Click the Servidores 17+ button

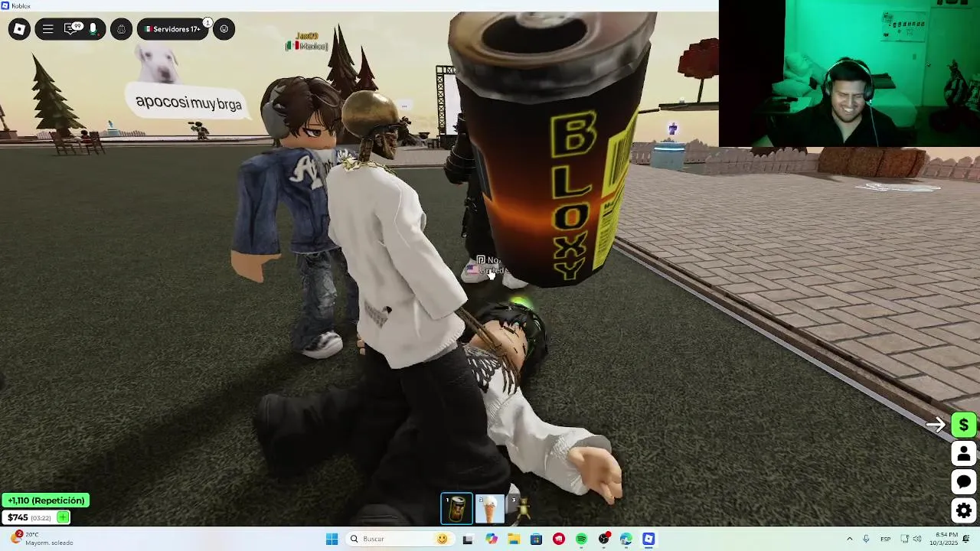pos(172,29)
